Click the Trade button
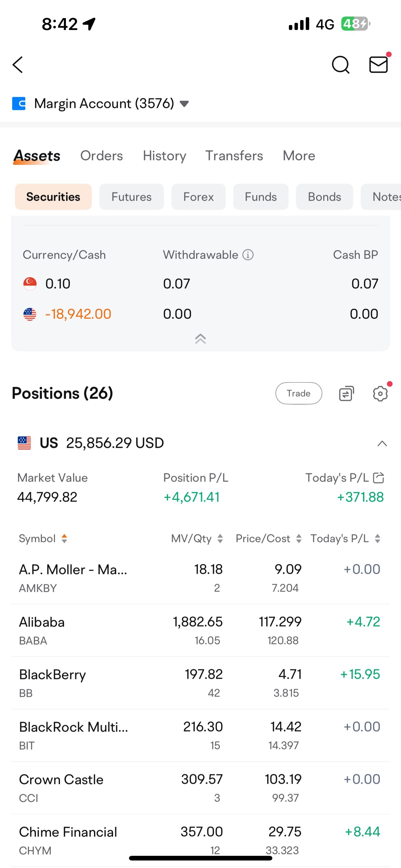 click(x=299, y=393)
